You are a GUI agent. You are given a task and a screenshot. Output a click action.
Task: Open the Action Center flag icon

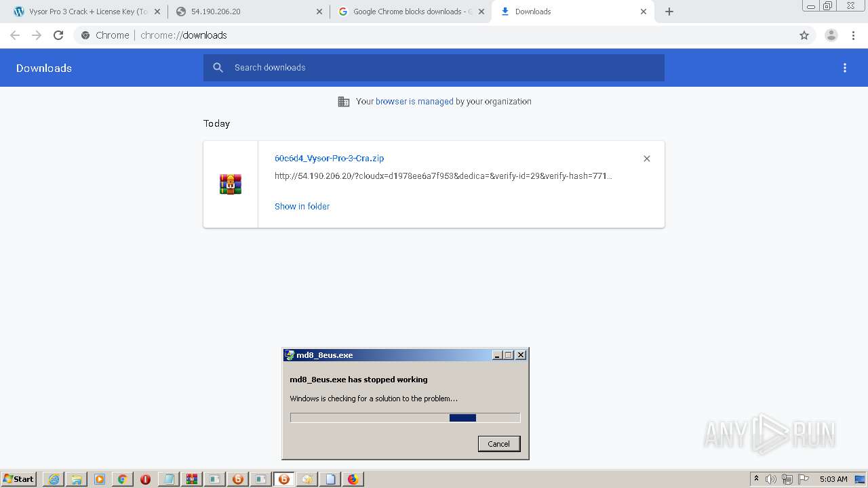pos(804,479)
